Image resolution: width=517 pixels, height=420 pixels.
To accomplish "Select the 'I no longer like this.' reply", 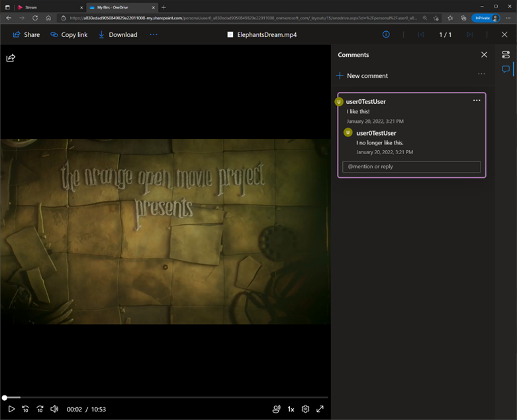I will click(379, 143).
